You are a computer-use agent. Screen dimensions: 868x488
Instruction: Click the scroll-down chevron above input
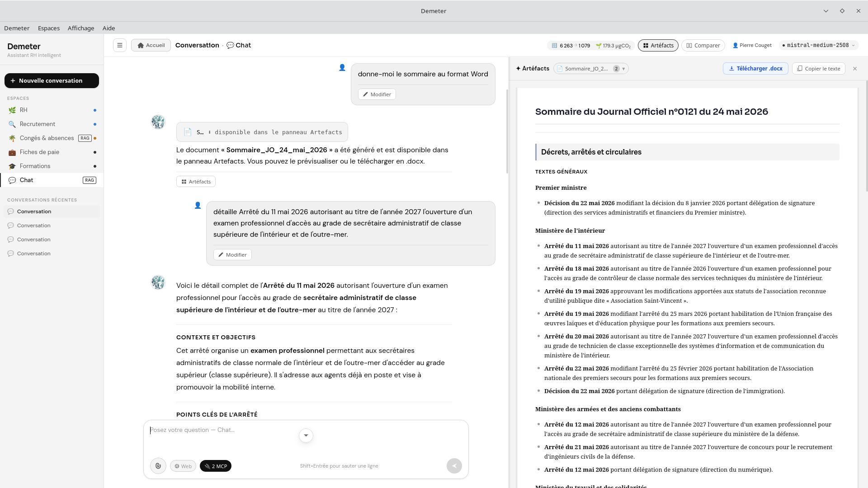[x=306, y=436]
